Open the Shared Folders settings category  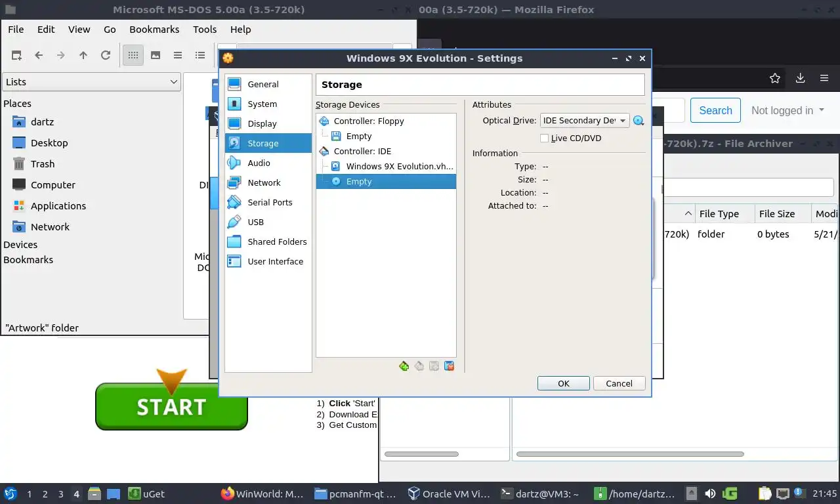point(268,241)
